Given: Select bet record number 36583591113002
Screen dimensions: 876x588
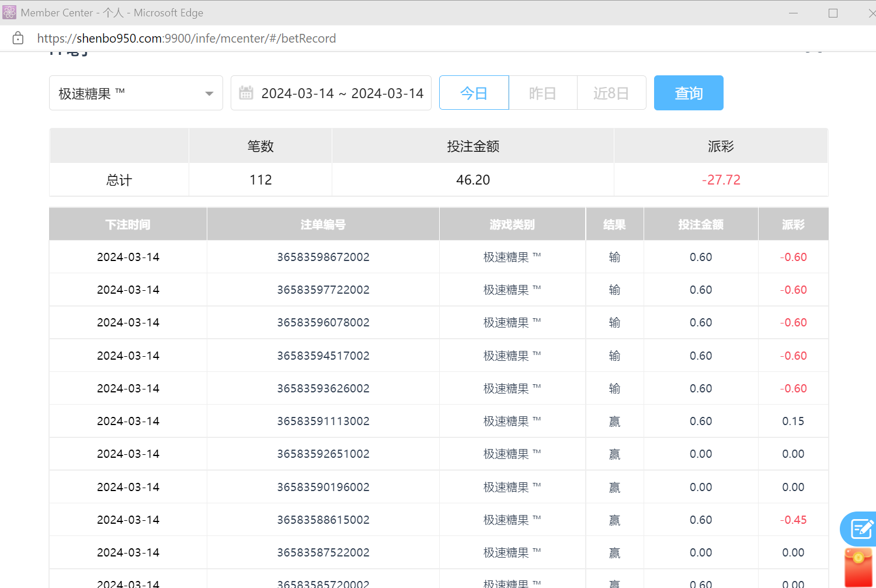Looking at the screenshot, I should point(323,421).
